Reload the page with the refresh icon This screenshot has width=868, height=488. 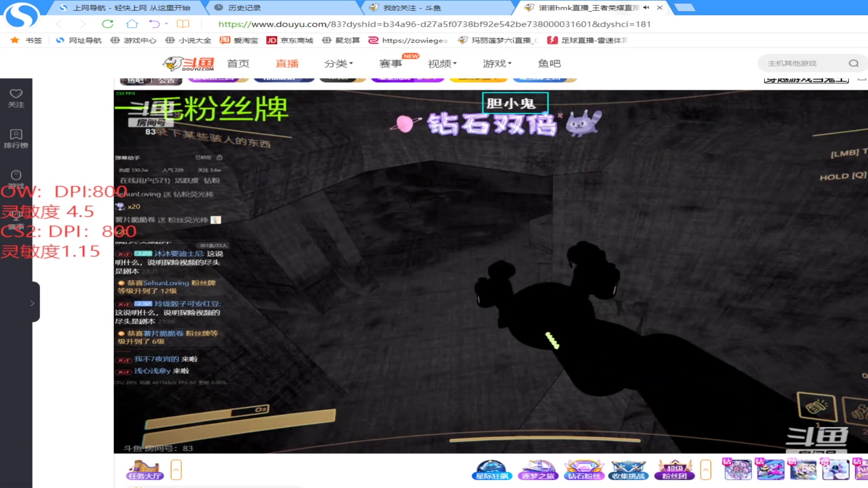click(x=108, y=24)
